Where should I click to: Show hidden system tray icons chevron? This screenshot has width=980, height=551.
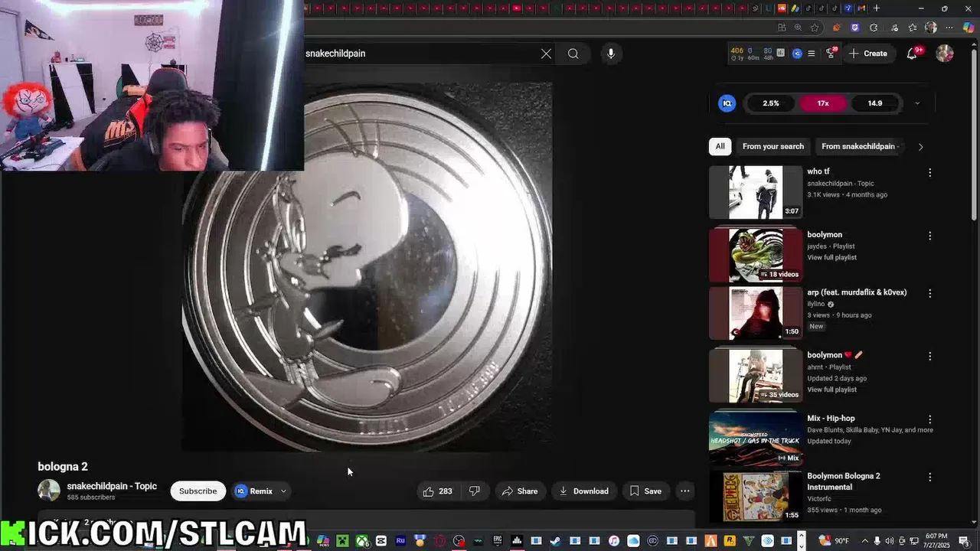[864, 541]
